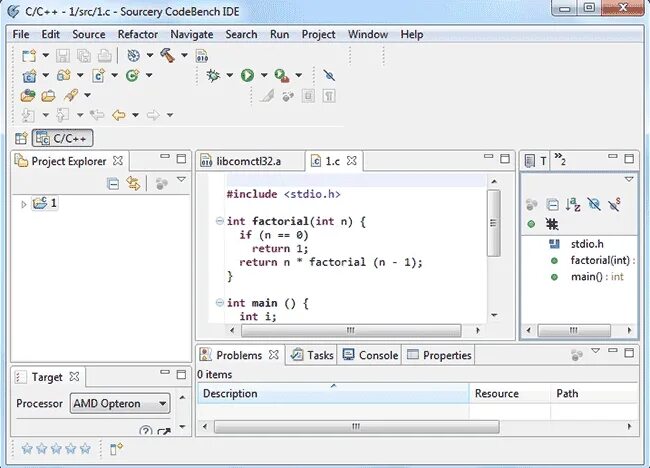Open dropdown arrow next to Build hammer
Image resolution: width=650 pixels, height=468 pixels.
[x=184, y=55]
